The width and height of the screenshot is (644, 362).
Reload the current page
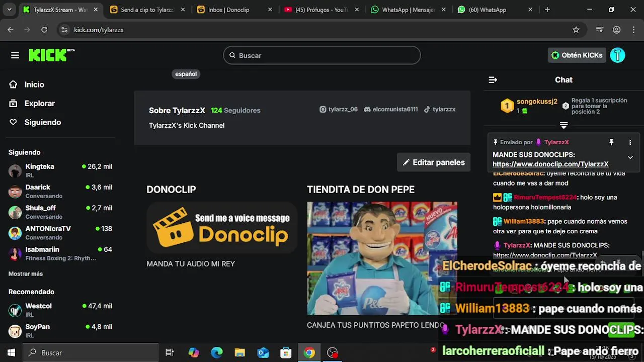coord(44,30)
